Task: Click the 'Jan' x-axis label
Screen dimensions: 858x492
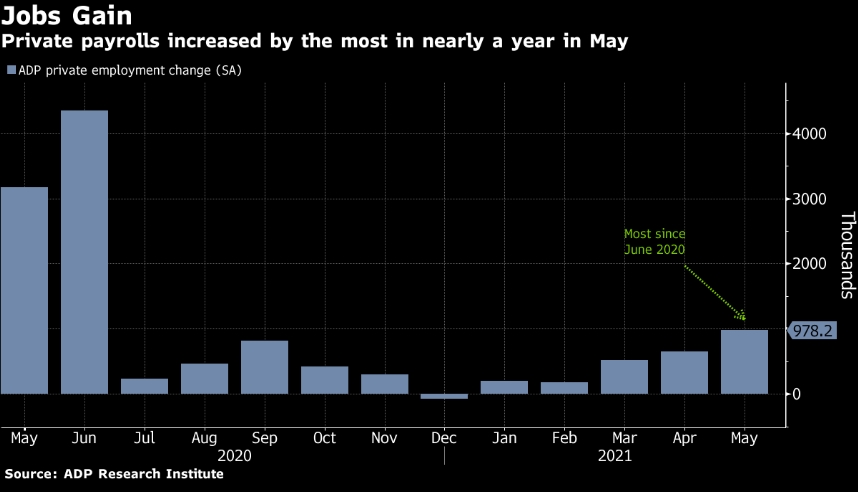Action: point(504,437)
